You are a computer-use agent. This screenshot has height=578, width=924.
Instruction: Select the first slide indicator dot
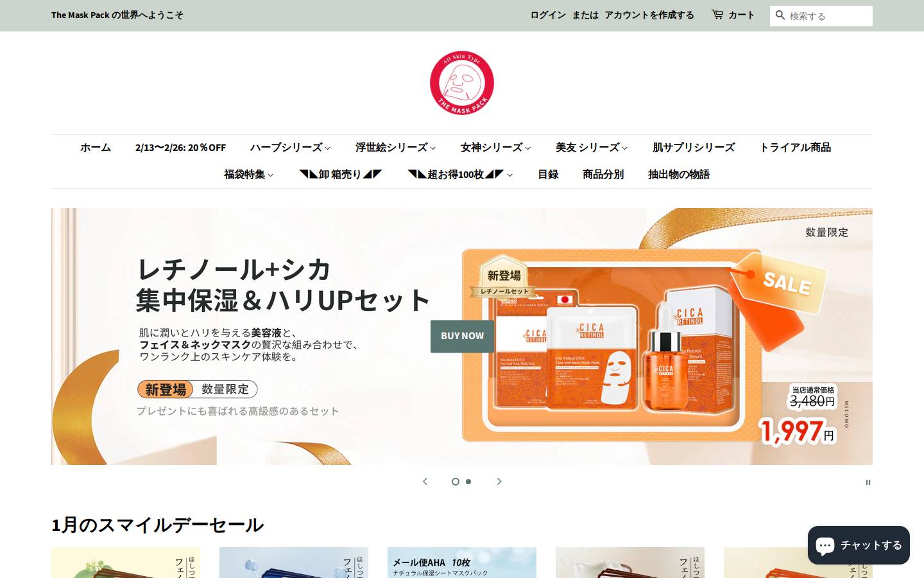456,482
